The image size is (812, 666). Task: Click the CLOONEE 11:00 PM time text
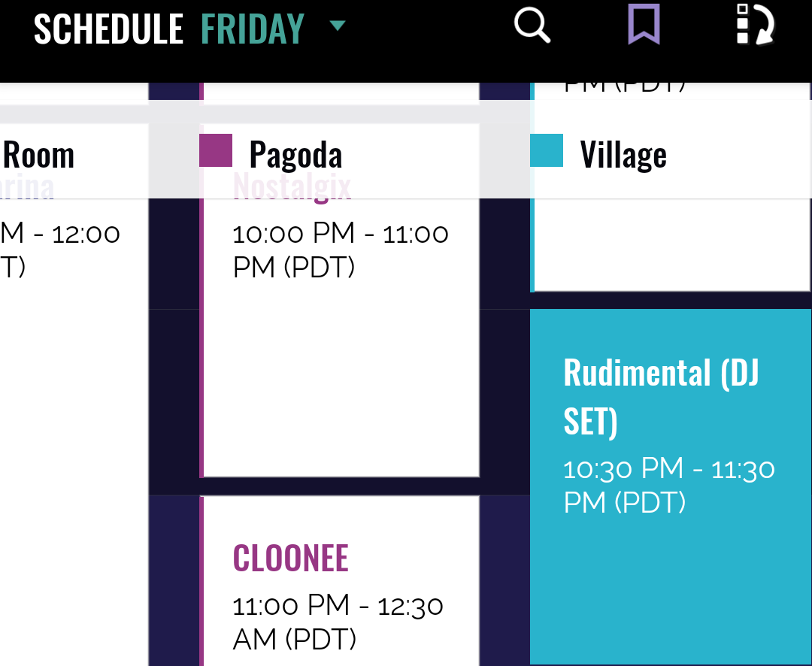coord(338,622)
